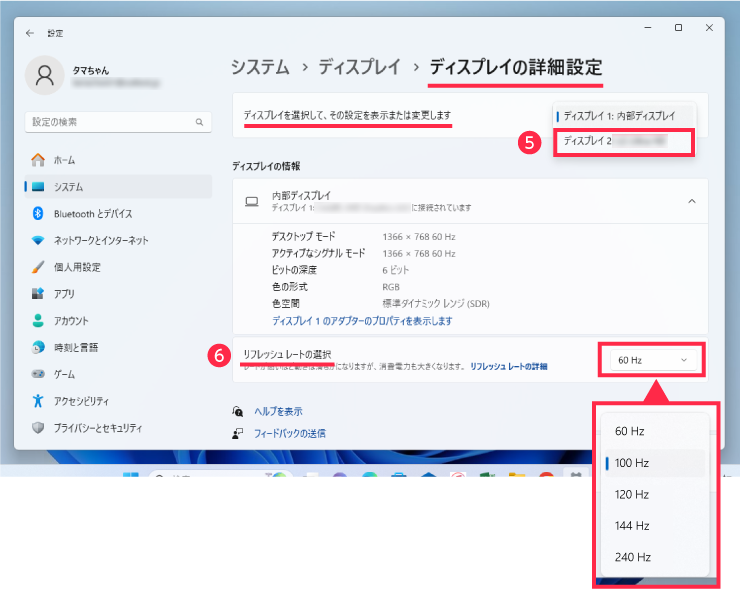740x609 pixels.
Task: Click ヘルプを表示 link
Action: click(278, 411)
